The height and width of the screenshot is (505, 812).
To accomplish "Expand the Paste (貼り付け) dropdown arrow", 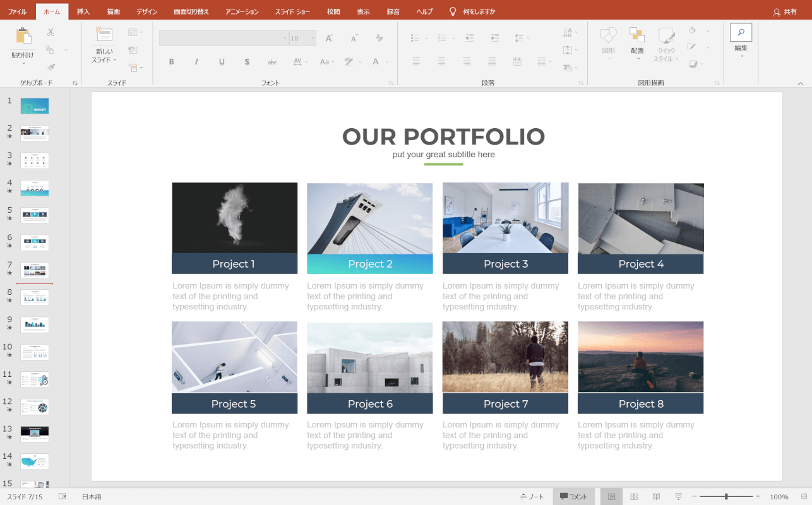I will tap(23, 63).
